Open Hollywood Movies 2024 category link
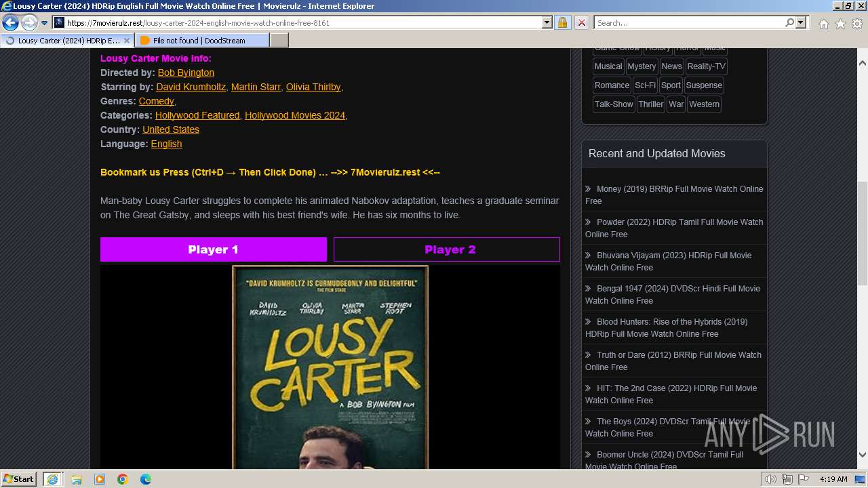 pyautogui.click(x=295, y=115)
